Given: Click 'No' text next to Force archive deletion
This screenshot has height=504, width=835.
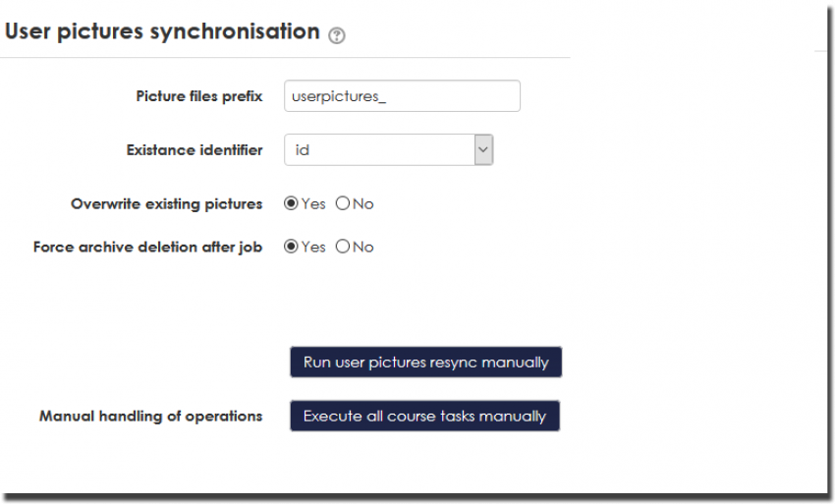Looking at the screenshot, I should coord(363,247).
